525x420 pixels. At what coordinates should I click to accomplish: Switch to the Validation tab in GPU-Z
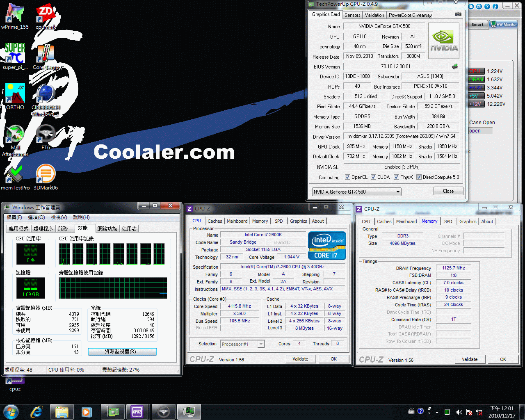374,15
